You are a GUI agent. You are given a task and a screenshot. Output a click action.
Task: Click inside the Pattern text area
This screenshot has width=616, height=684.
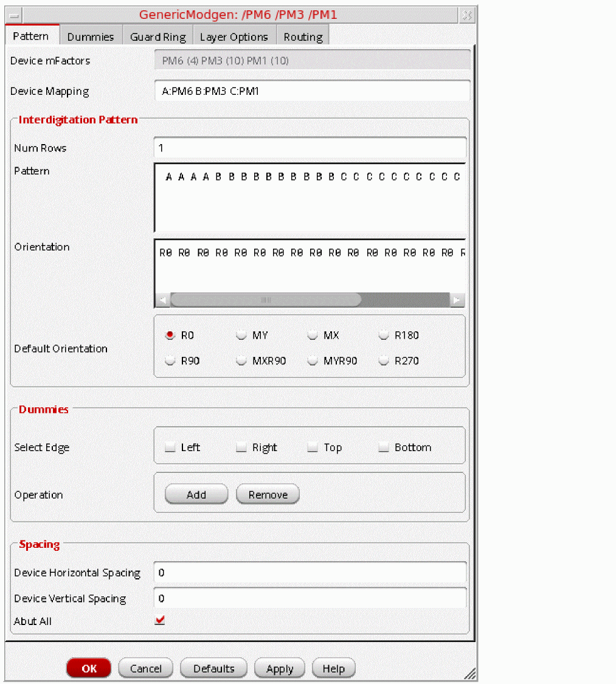pyautogui.click(x=310, y=198)
